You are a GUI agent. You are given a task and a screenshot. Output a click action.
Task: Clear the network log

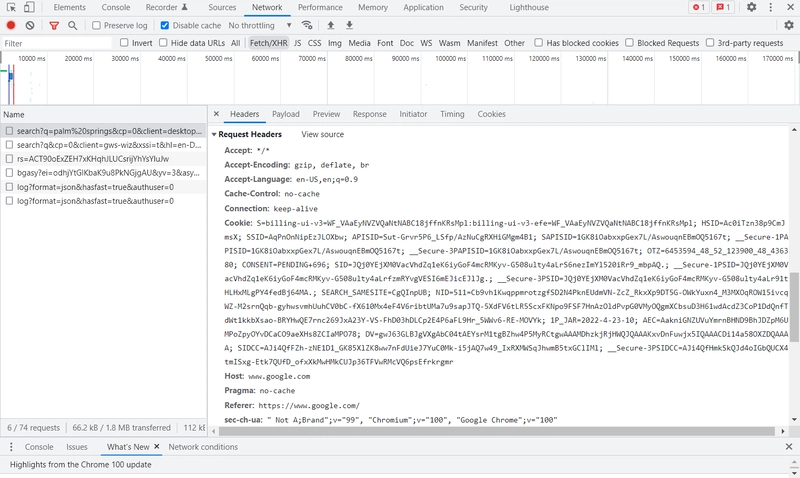point(30,25)
